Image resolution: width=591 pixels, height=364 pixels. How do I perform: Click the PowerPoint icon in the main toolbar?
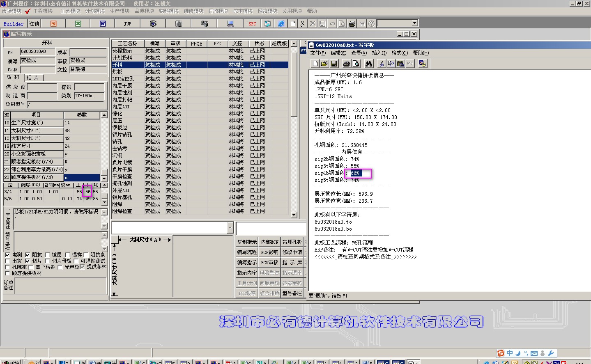(x=53, y=24)
